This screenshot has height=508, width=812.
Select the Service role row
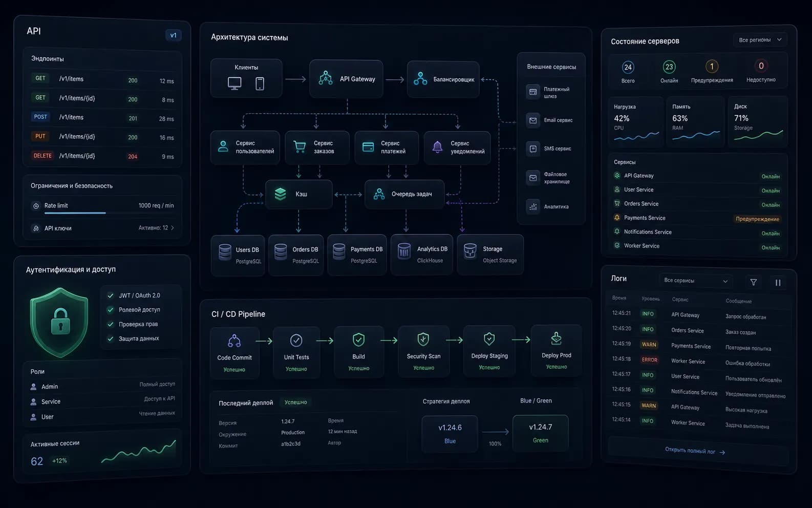tap(102, 400)
